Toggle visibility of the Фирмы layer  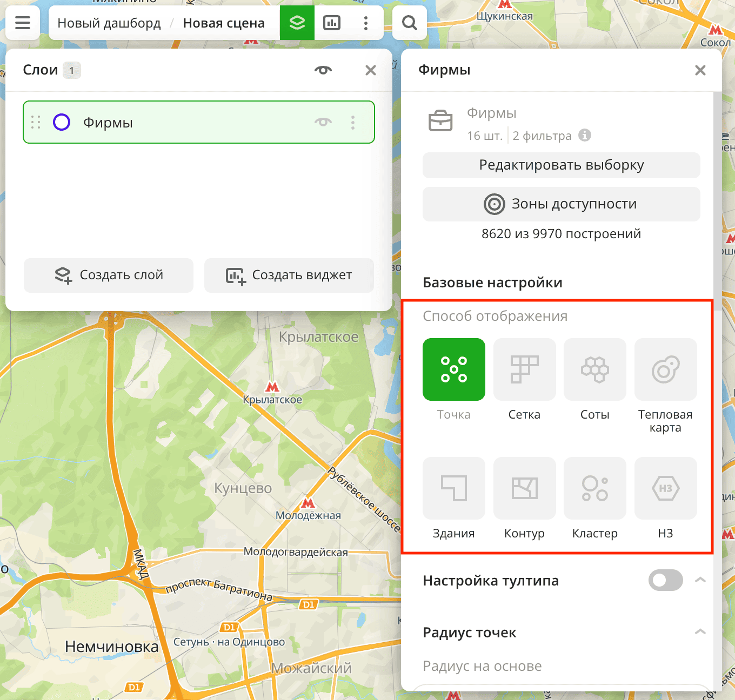pyautogui.click(x=323, y=122)
